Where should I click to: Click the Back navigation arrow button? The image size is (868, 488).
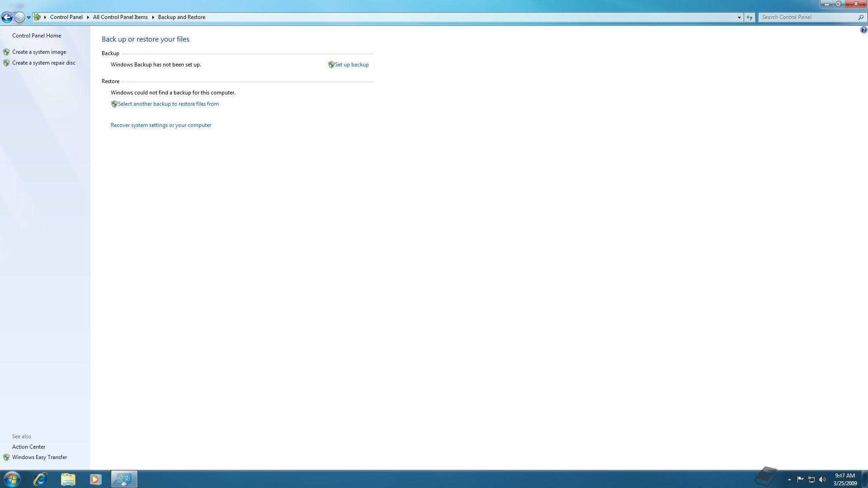(x=7, y=17)
